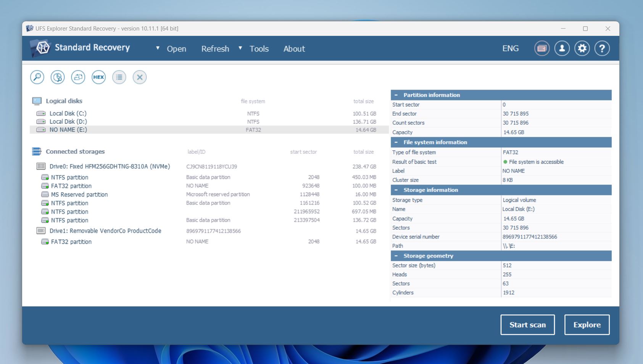Click the 'start sector' column header
Screen dimensions: 643x364
click(x=303, y=152)
